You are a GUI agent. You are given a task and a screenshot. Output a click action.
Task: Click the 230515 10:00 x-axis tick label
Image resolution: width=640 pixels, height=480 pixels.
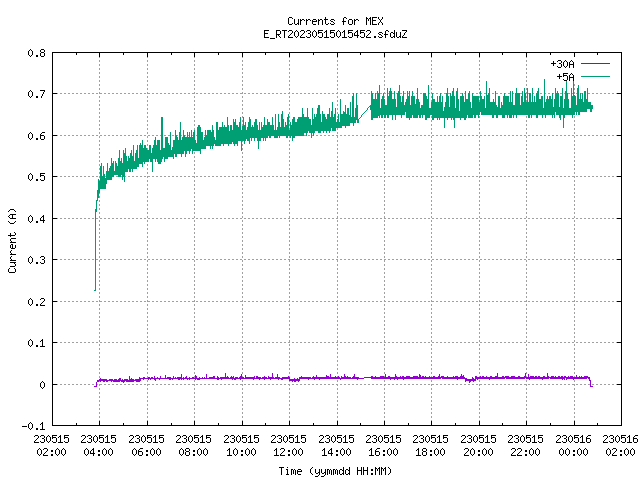(x=241, y=445)
